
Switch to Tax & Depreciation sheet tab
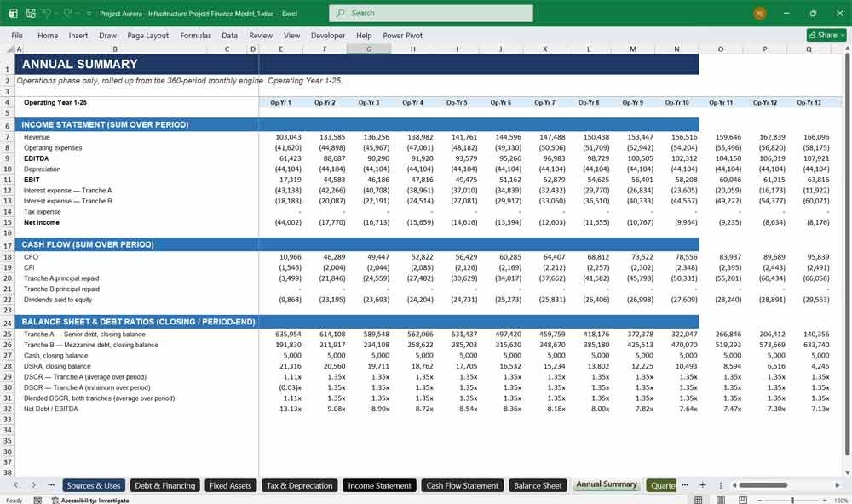coord(299,485)
